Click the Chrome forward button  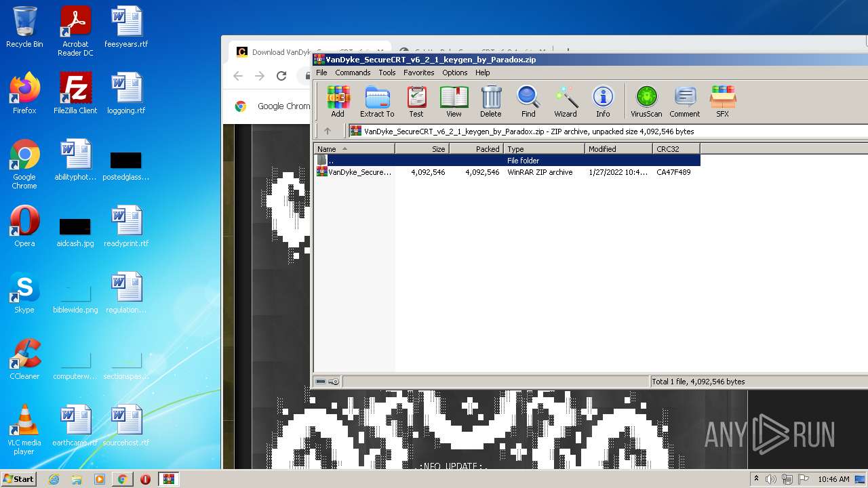[260, 76]
